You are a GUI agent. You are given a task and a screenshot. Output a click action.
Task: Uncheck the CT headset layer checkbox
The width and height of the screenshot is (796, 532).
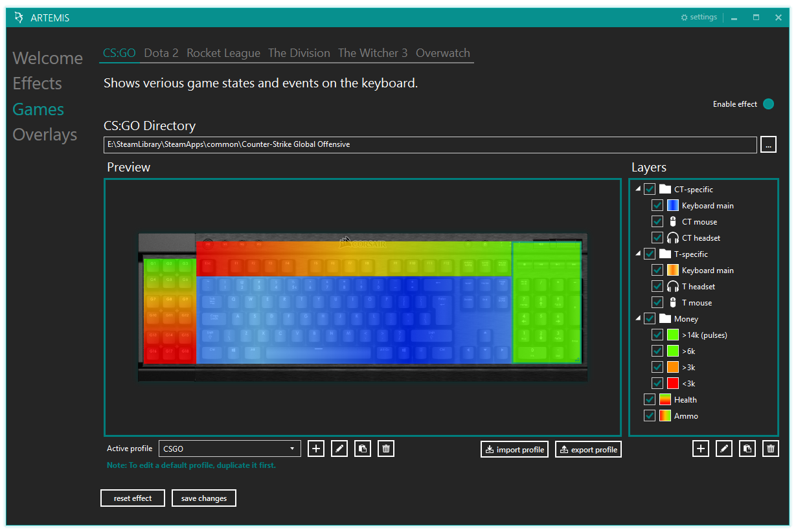coord(657,238)
